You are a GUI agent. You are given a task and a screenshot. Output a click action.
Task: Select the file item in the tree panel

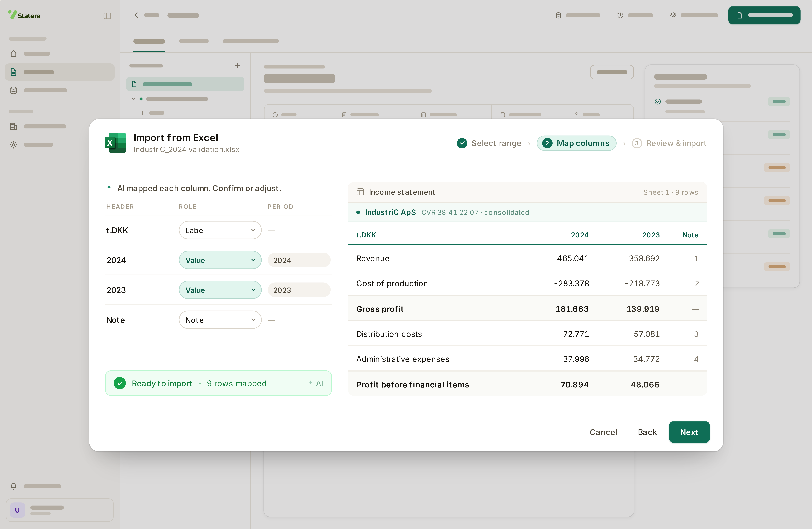click(185, 84)
